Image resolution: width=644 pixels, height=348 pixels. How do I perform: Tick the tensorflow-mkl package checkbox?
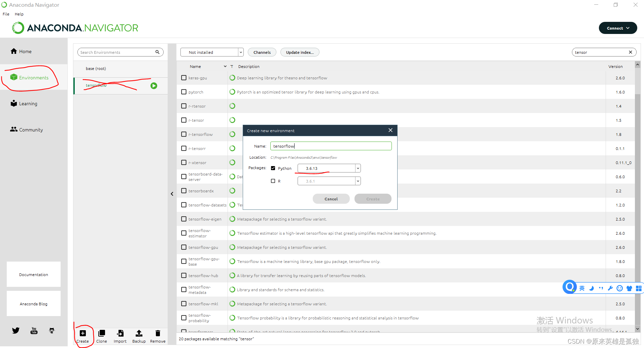(184, 304)
